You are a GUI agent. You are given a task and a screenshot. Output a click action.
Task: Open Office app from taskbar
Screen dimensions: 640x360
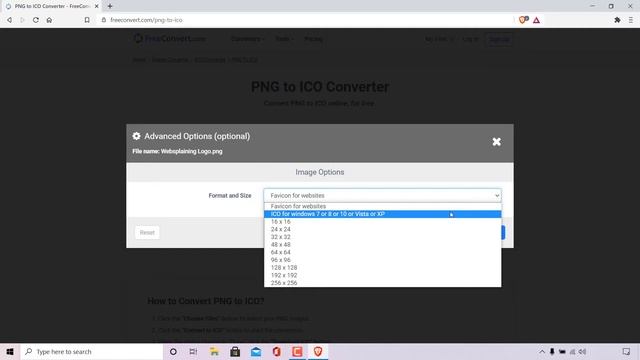point(276,351)
